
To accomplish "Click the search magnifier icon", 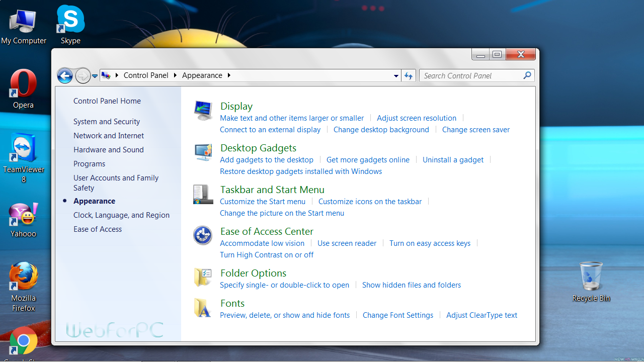I will 527,75.
